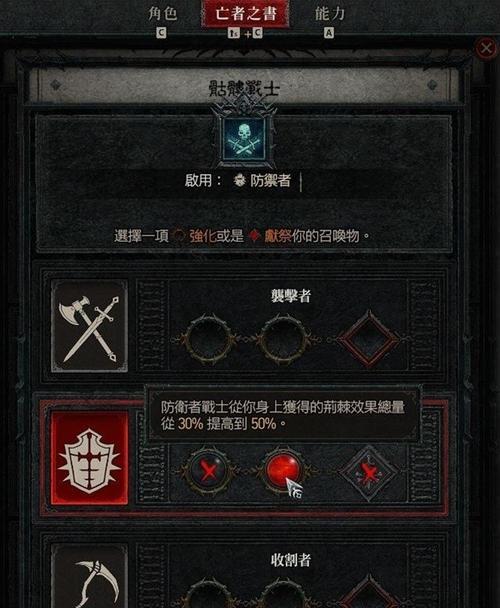This screenshot has height=608, width=500.
Task: Toggle the first defender upgrade with red X
Action: [x=210, y=471]
